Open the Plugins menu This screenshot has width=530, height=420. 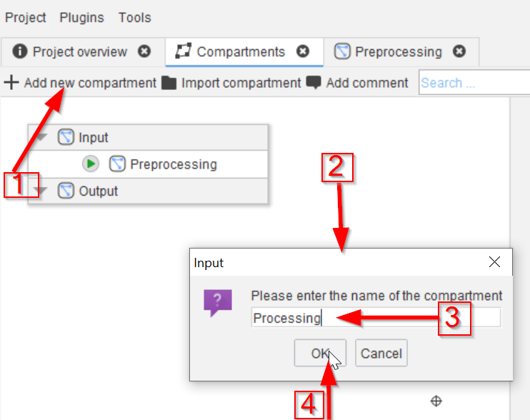81,17
